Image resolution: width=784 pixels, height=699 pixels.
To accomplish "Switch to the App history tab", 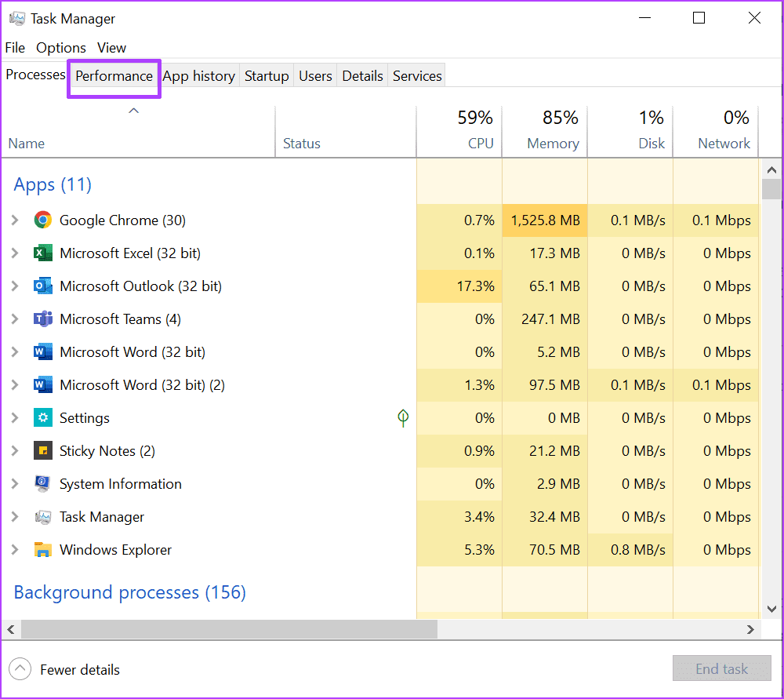I will click(x=199, y=76).
